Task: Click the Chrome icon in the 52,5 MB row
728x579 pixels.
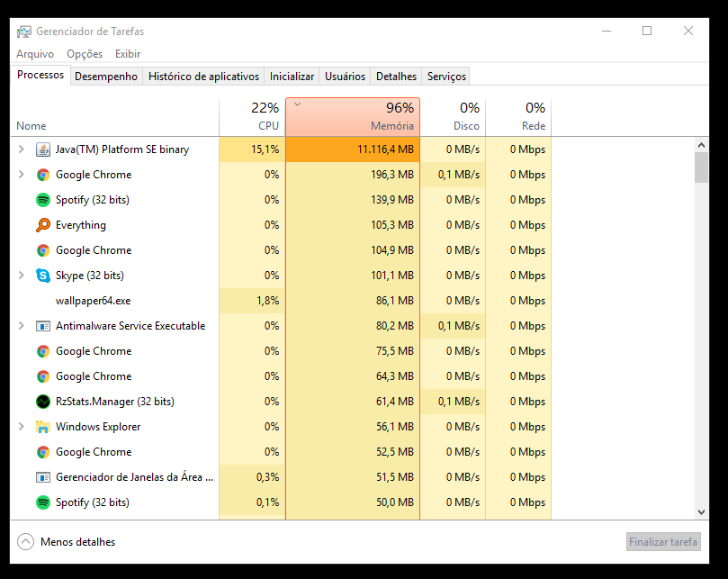Action: (x=43, y=452)
